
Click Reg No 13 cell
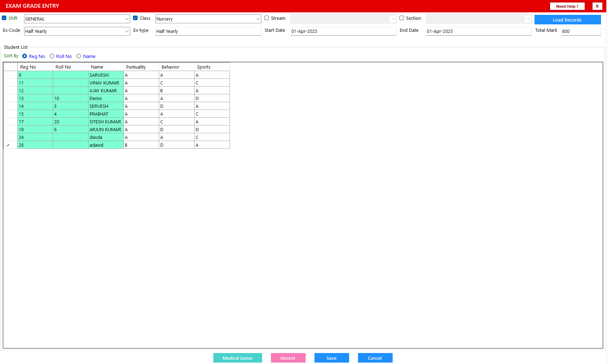tap(35, 98)
